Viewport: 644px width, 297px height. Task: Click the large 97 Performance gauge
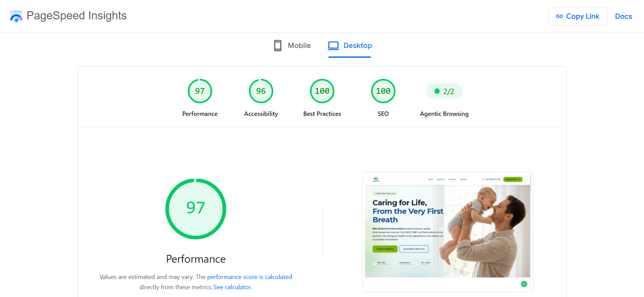[196, 209]
